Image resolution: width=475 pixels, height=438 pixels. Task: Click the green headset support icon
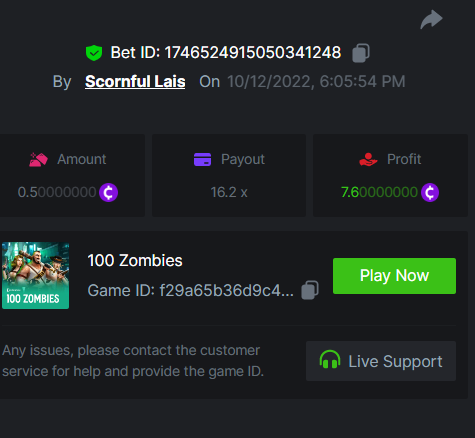click(330, 360)
